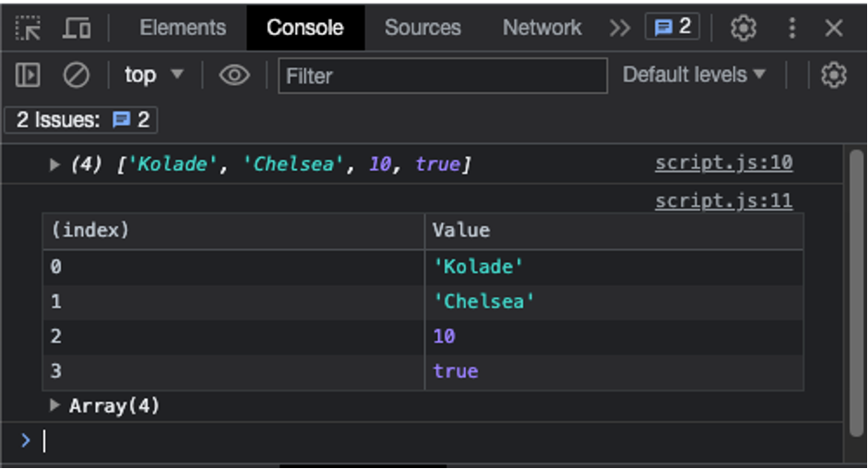Image resolution: width=868 pixels, height=469 pixels.
Task: Create a live expression with eye icon
Action: 234,75
